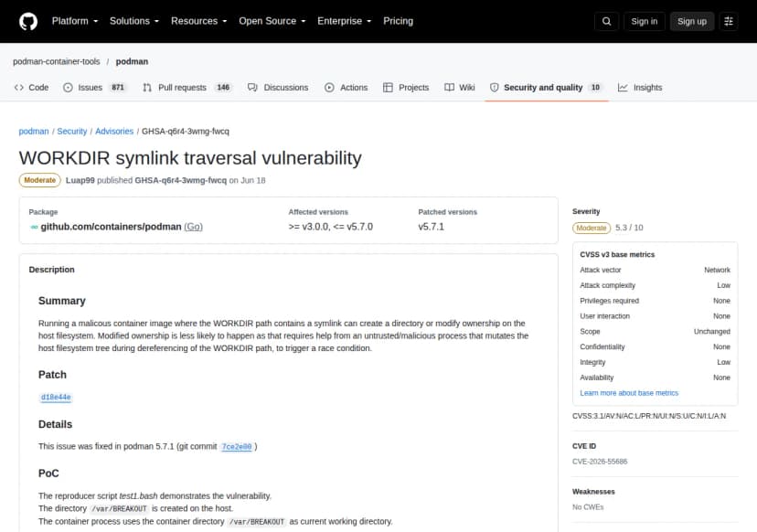Open the podman repository name link

[x=132, y=61]
